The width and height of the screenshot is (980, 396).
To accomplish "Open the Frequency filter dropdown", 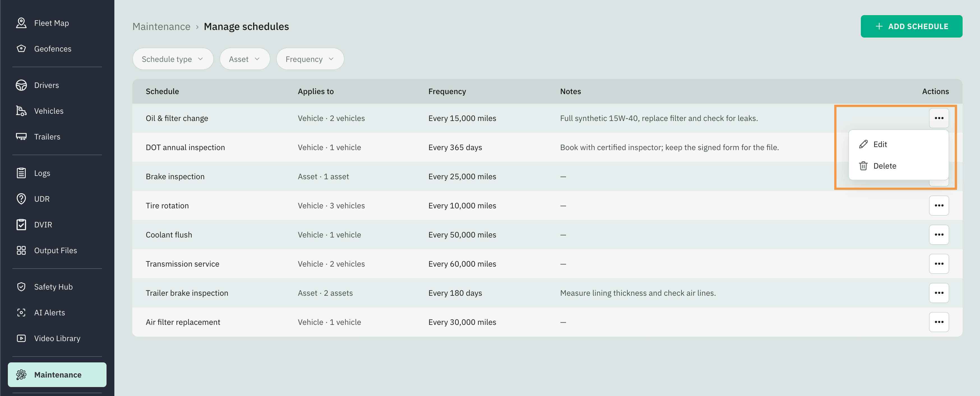I will pos(310,59).
